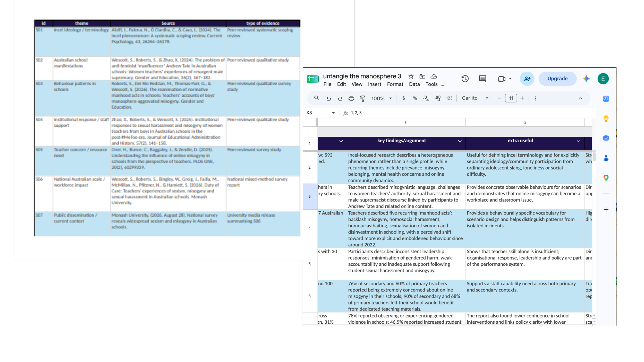Expand the K3 name box dropdown
The height and width of the screenshot is (362, 644).
pos(333,113)
